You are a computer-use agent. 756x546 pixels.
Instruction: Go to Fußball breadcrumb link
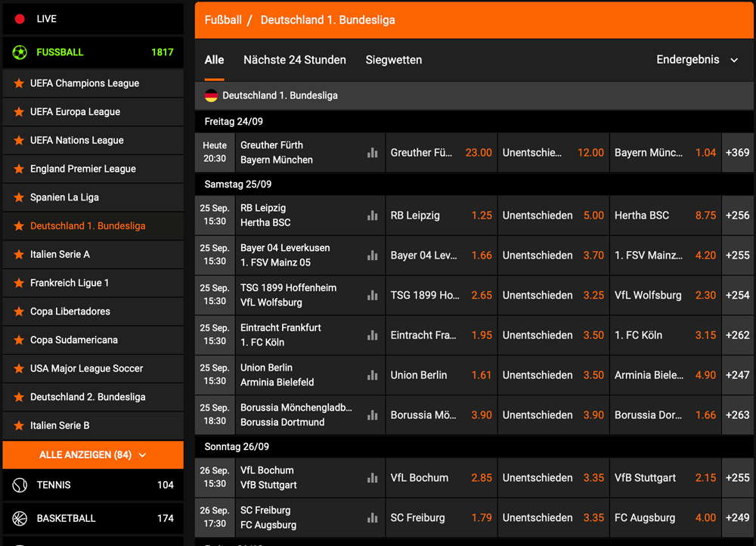pyautogui.click(x=223, y=20)
